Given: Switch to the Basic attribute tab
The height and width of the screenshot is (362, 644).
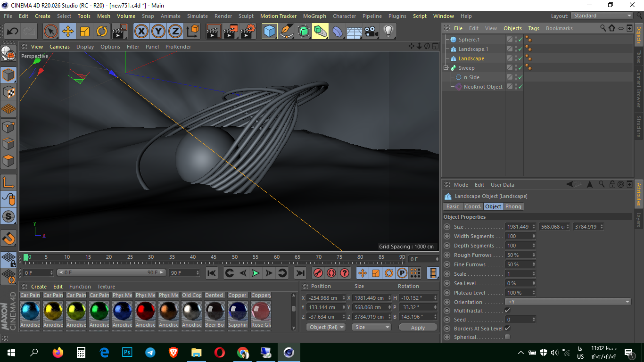Looking at the screenshot, I should pos(453,206).
